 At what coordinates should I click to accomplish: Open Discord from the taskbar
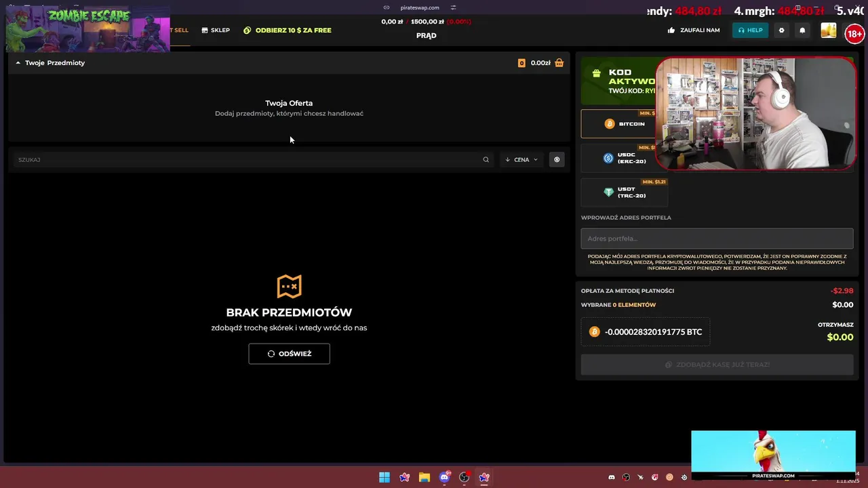pos(444,477)
